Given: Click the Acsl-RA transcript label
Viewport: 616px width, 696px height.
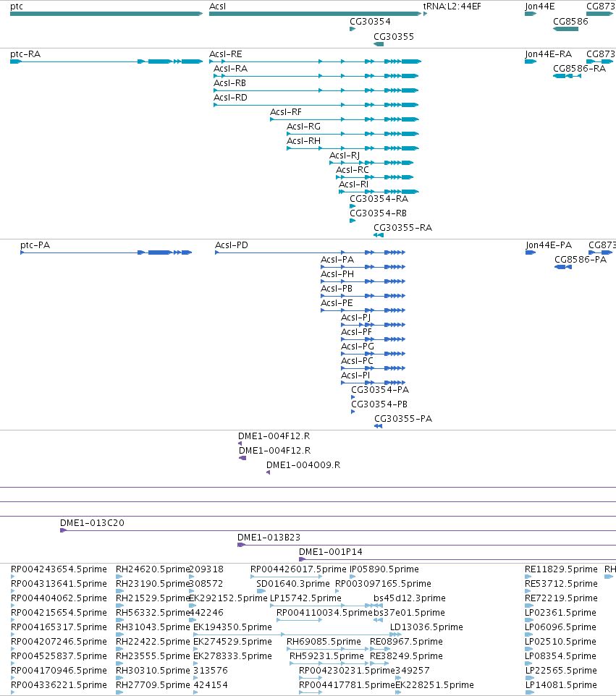Looking at the screenshot, I should 230,69.
